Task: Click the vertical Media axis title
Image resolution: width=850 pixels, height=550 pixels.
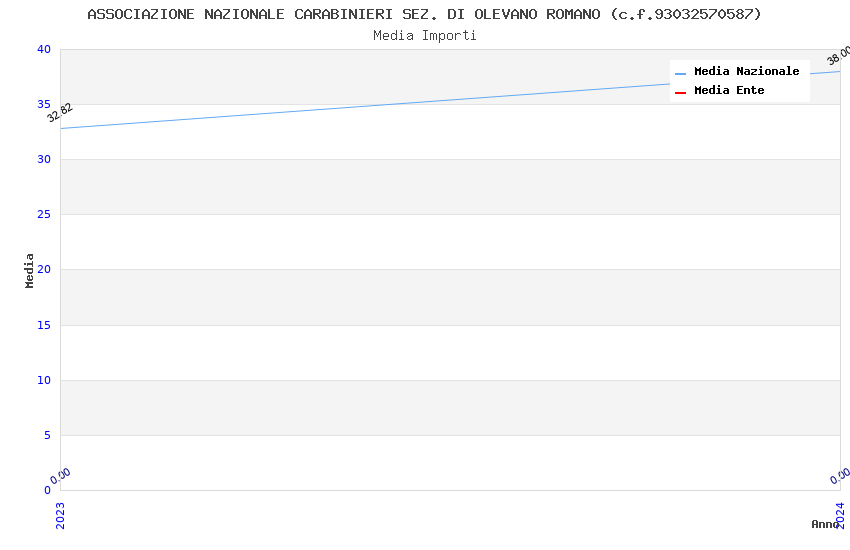Action: point(29,270)
